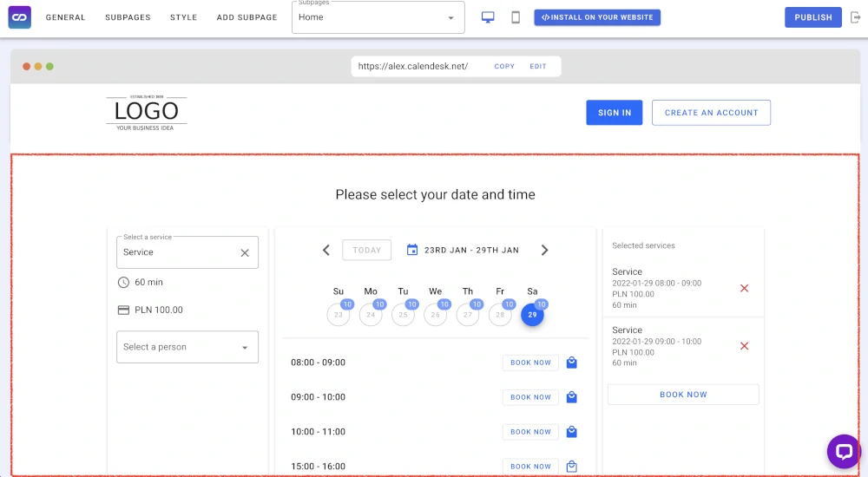Image resolution: width=868 pixels, height=477 pixels.
Task: Open the SUBPAGES menu
Action: click(x=128, y=17)
